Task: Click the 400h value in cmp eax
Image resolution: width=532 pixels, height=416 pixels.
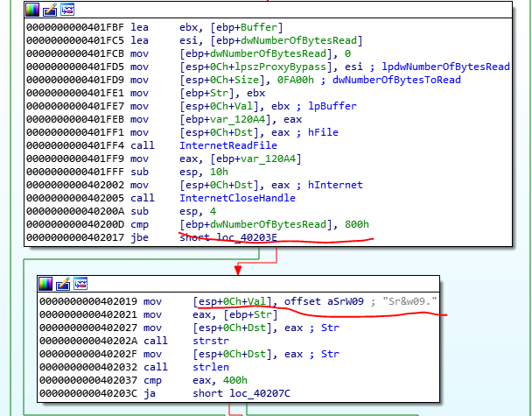Action: tap(235, 380)
